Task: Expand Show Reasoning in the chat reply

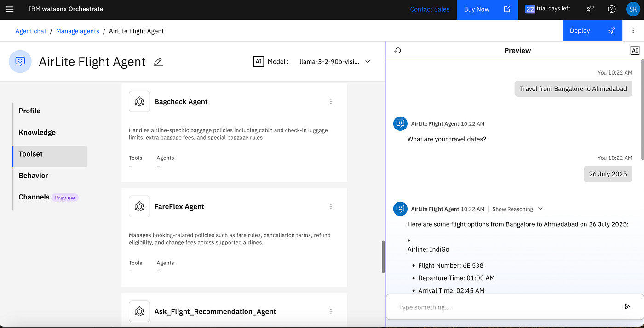Action: pos(517,209)
